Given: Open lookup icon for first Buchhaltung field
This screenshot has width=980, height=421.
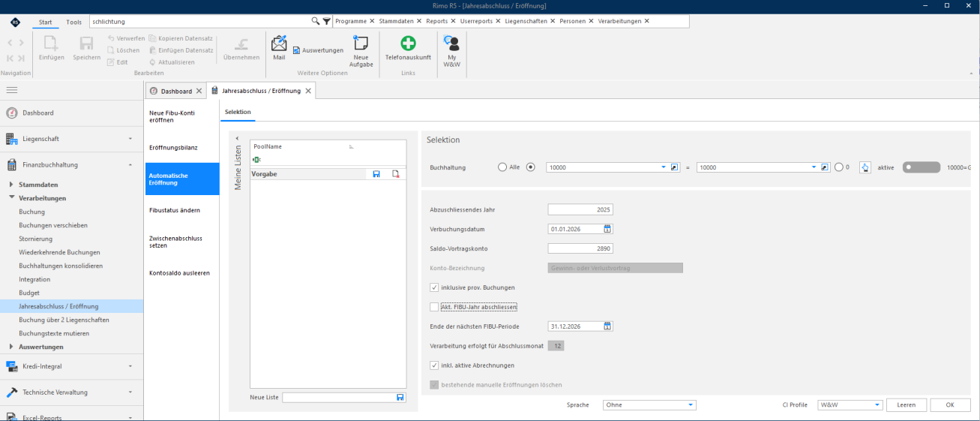Looking at the screenshot, I should 674,167.
